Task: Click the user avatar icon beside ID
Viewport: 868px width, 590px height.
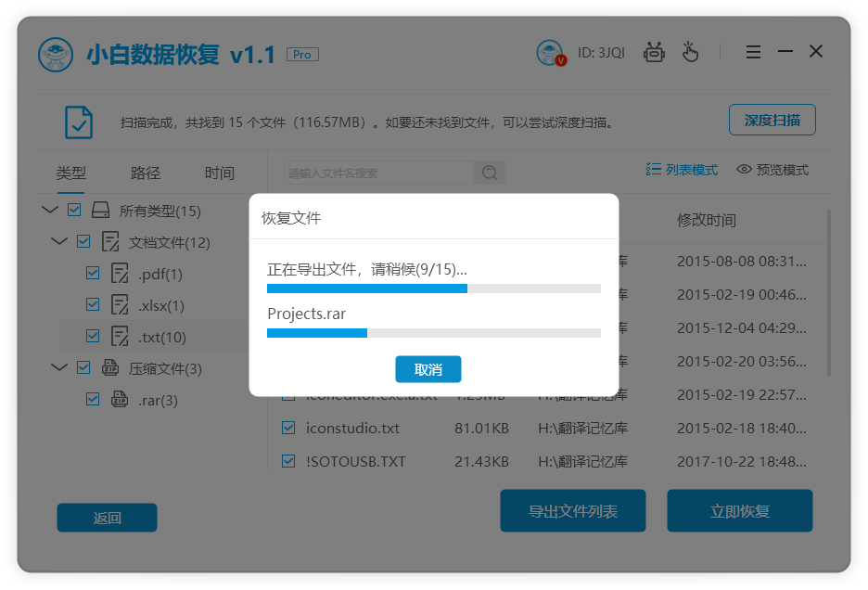Action: click(x=551, y=53)
